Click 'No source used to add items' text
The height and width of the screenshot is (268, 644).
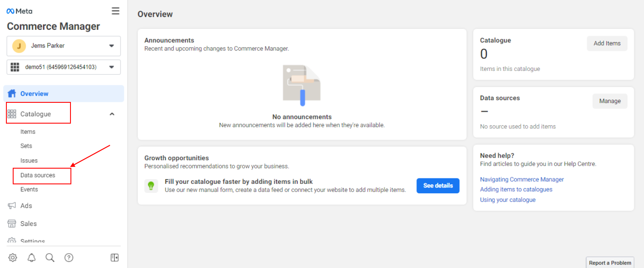(x=518, y=127)
